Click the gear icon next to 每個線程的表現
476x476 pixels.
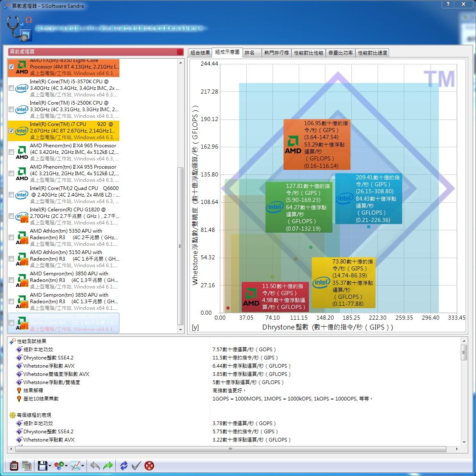pos(12,415)
